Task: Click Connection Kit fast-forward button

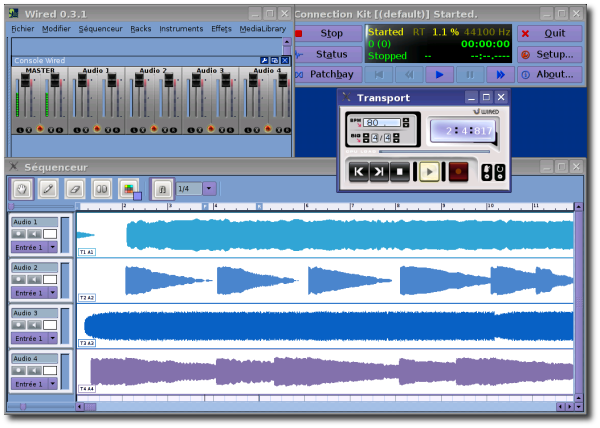Action: click(x=500, y=75)
